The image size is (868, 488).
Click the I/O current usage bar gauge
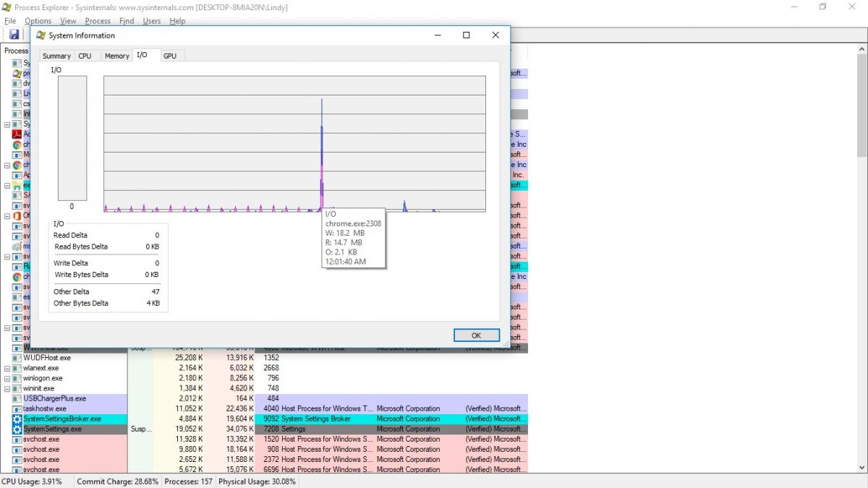point(72,139)
